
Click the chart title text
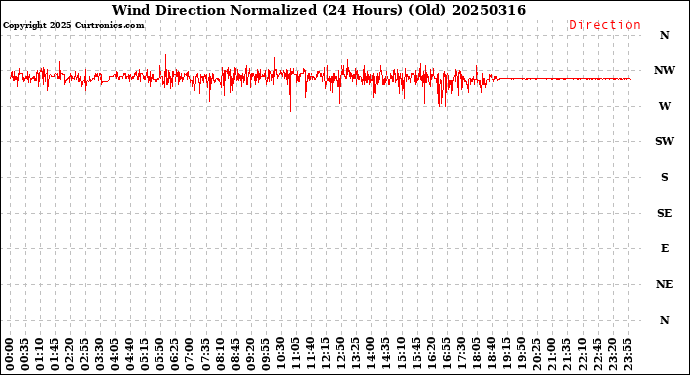pos(319,10)
